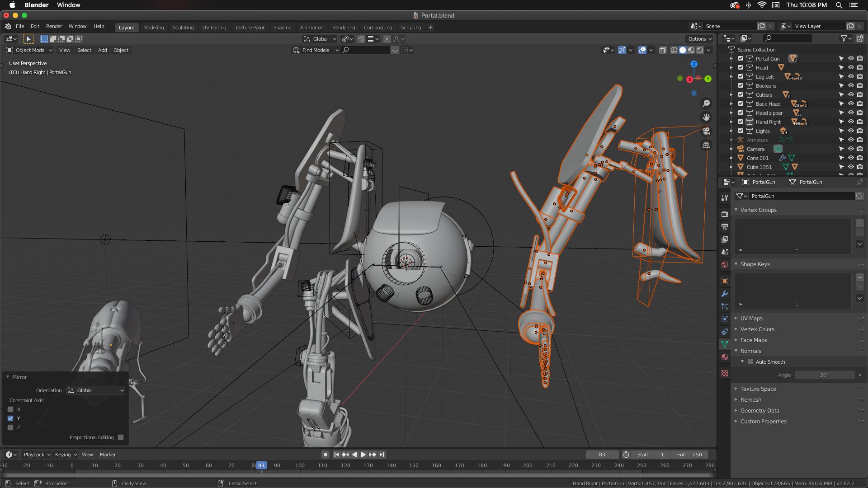Enable Proportional Editing checkbox
Viewport: 868px width, 488px height.
click(x=121, y=437)
